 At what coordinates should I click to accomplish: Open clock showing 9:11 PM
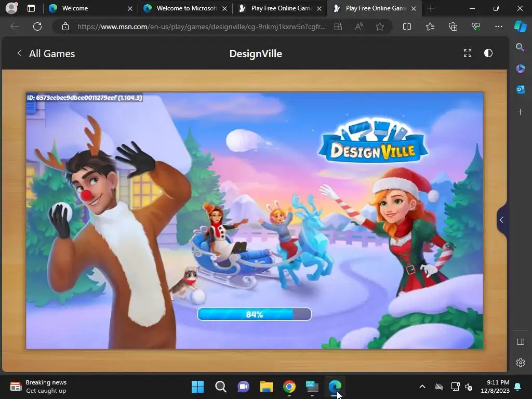495,387
